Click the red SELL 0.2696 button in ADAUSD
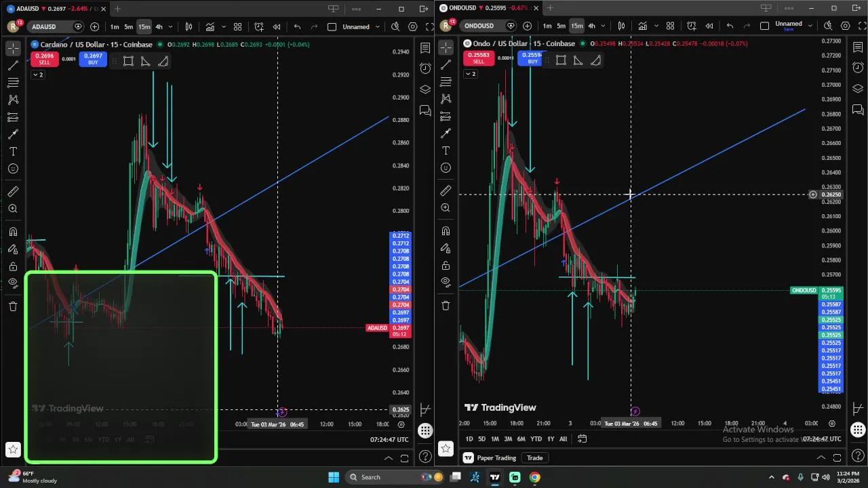 pos(44,59)
